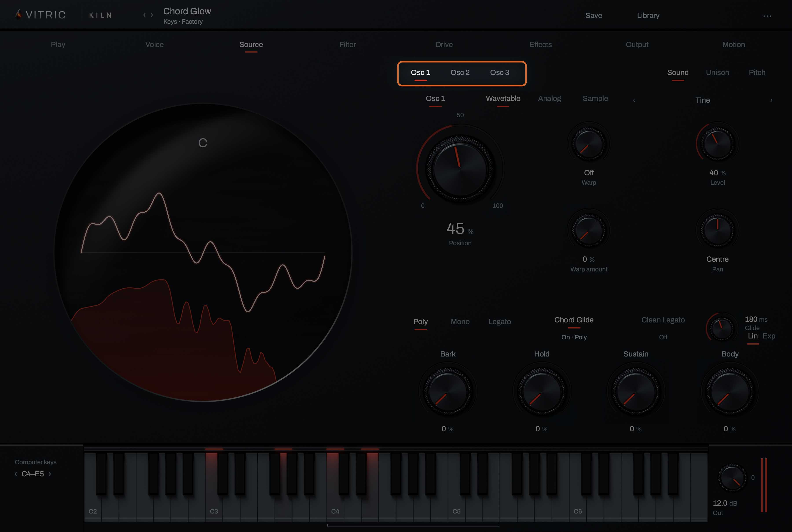Toggle Clean Legato on
The height and width of the screenshot is (532, 792).
point(663,320)
